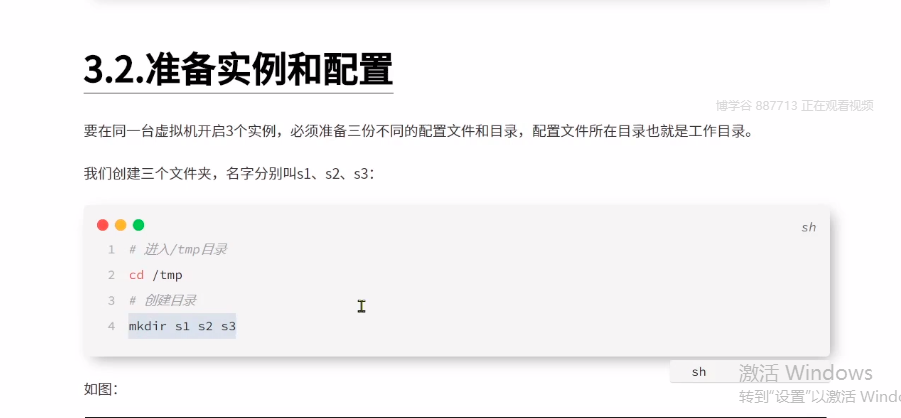Click the italic sh language label
This screenshot has width=901, height=418.
click(808, 227)
